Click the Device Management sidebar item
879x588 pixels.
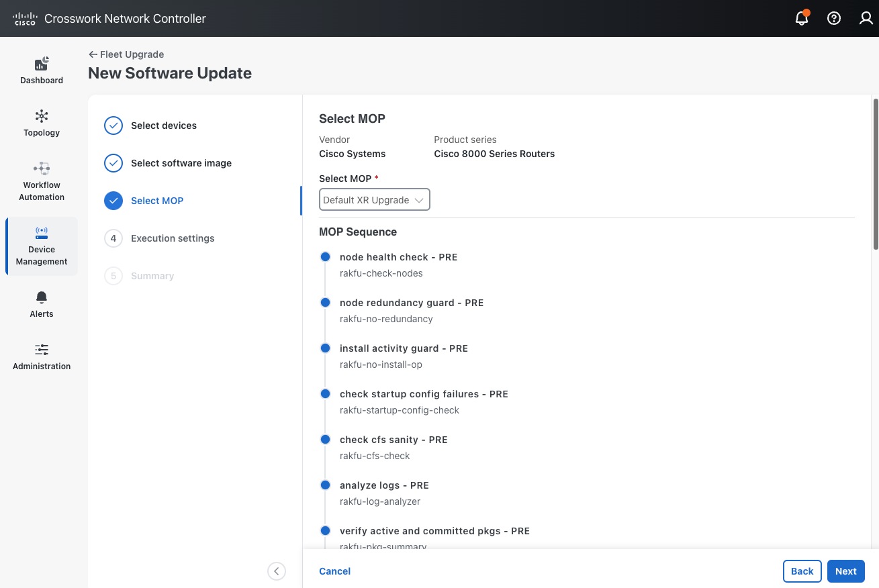[42, 246]
